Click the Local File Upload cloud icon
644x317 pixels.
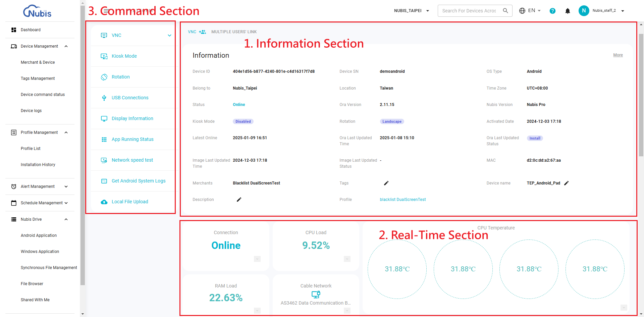(104, 202)
